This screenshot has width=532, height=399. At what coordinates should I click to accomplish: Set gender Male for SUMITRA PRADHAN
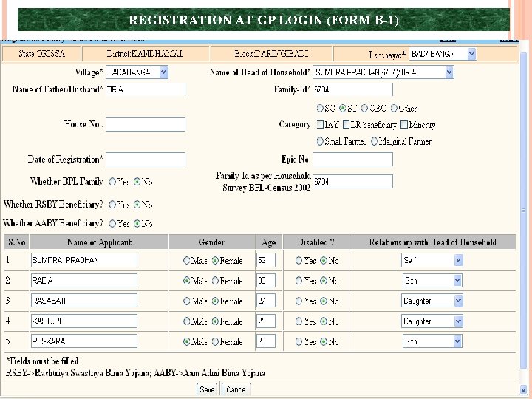(x=187, y=261)
